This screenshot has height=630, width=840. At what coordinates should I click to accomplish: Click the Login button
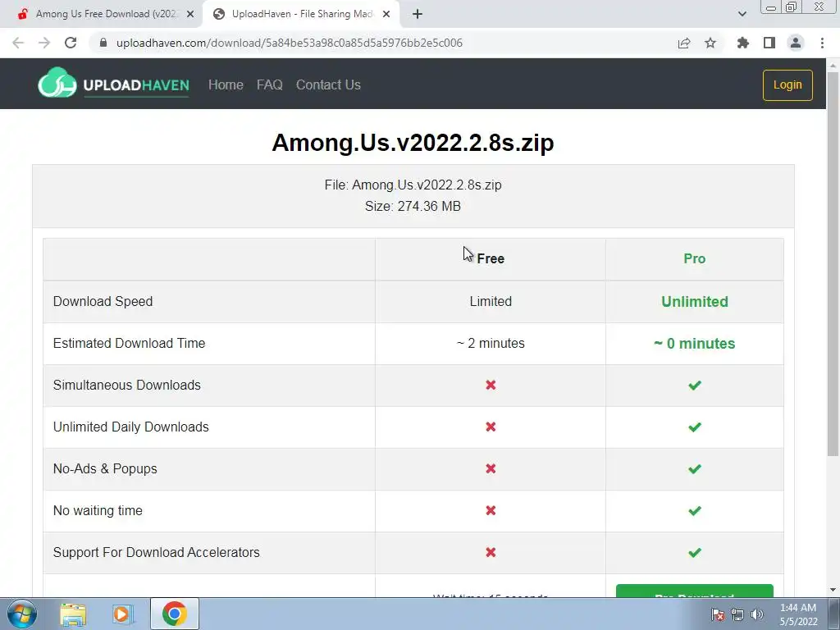787,84
